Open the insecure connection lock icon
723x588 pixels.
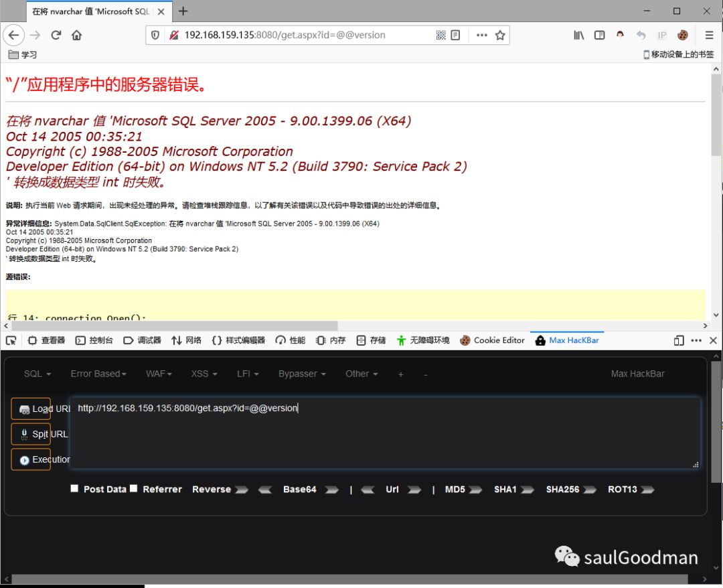(173, 35)
